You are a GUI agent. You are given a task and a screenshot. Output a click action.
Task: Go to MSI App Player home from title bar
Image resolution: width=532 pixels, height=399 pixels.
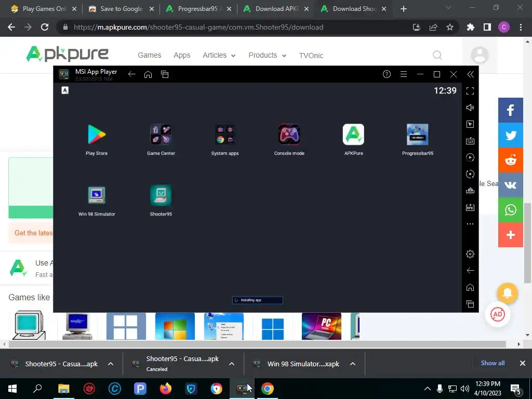pos(148,74)
